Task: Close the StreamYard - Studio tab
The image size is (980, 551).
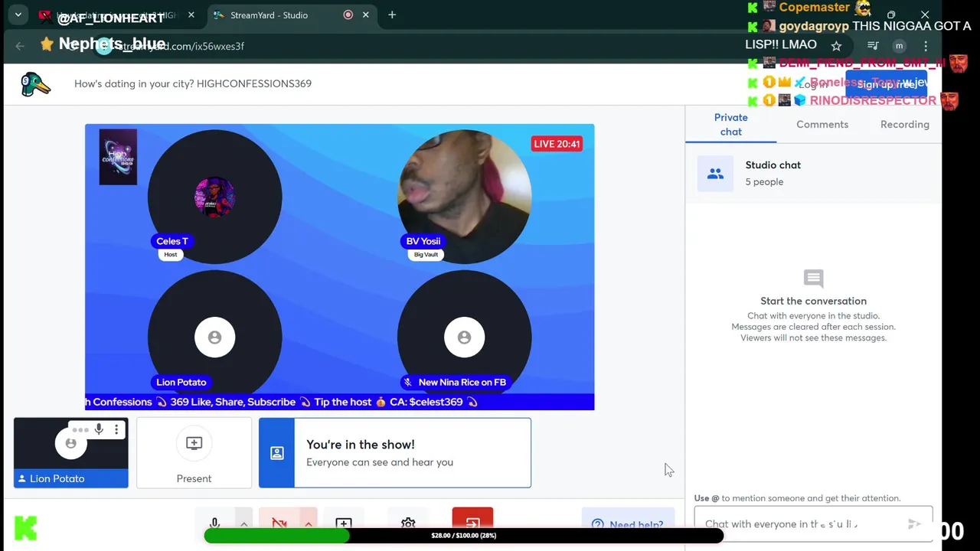Action: pyautogui.click(x=366, y=15)
